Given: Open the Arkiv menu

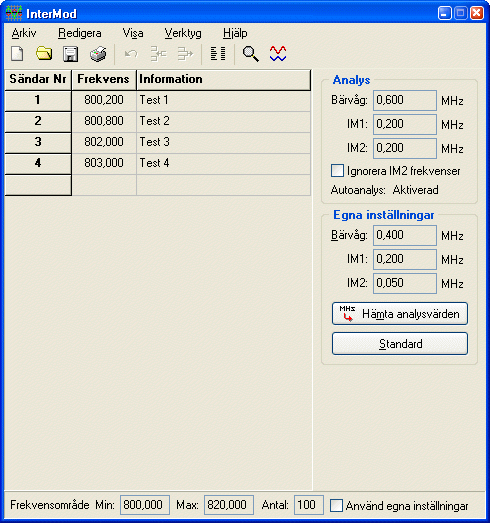Looking at the screenshot, I should (24, 33).
